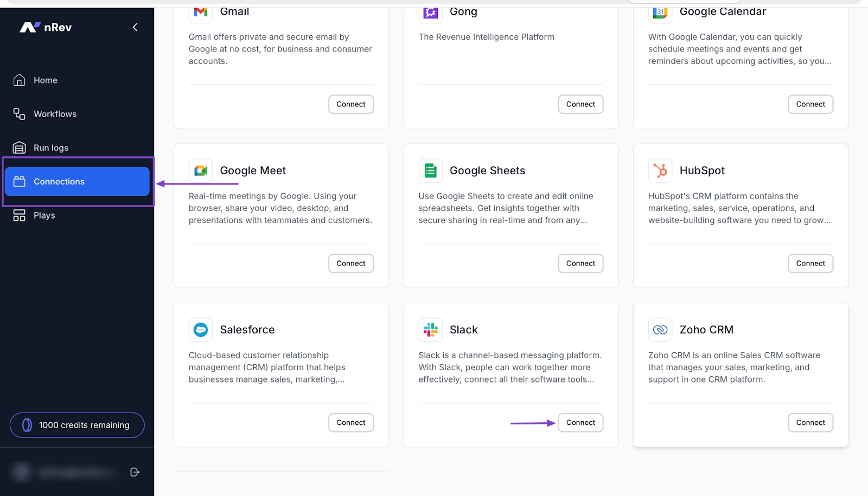Click the Gong platform icon
The width and height of the screenshot is (868, 496).
tap(430, 12)
